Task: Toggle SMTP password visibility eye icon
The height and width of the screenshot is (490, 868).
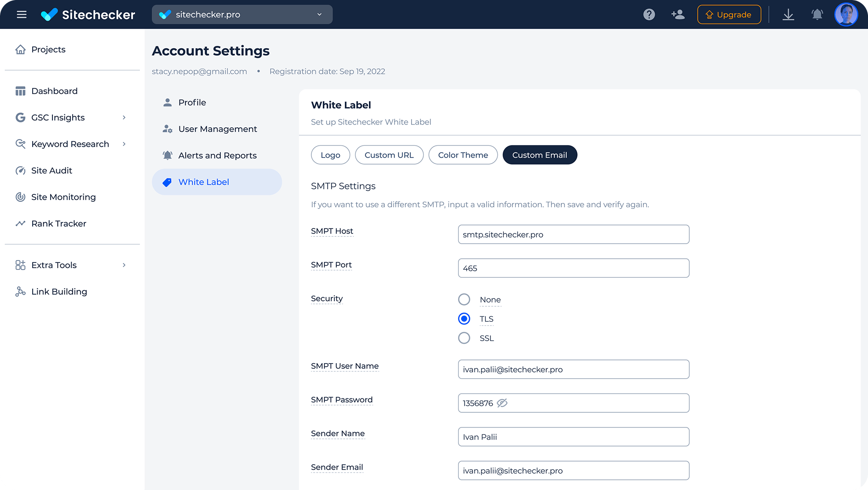Action: (x=502, y=403)
